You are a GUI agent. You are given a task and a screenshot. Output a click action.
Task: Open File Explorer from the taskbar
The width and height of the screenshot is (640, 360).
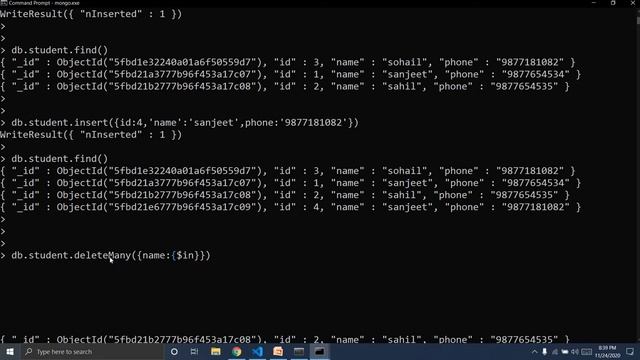(x=216, y=351)
